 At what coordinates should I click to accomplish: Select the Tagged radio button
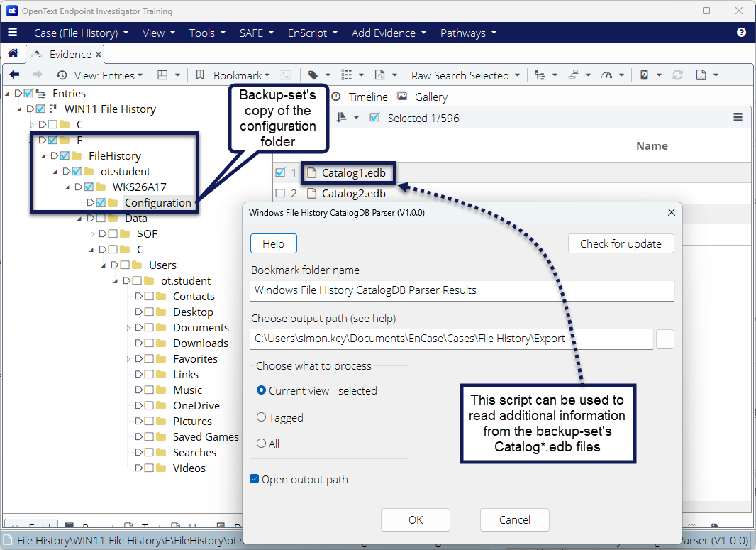(261, 417)
